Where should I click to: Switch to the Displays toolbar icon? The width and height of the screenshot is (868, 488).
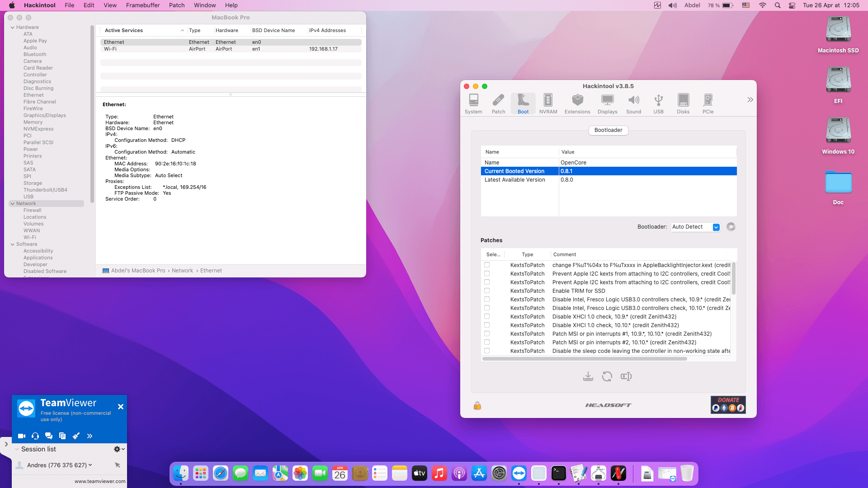click(x=607, y=103)
